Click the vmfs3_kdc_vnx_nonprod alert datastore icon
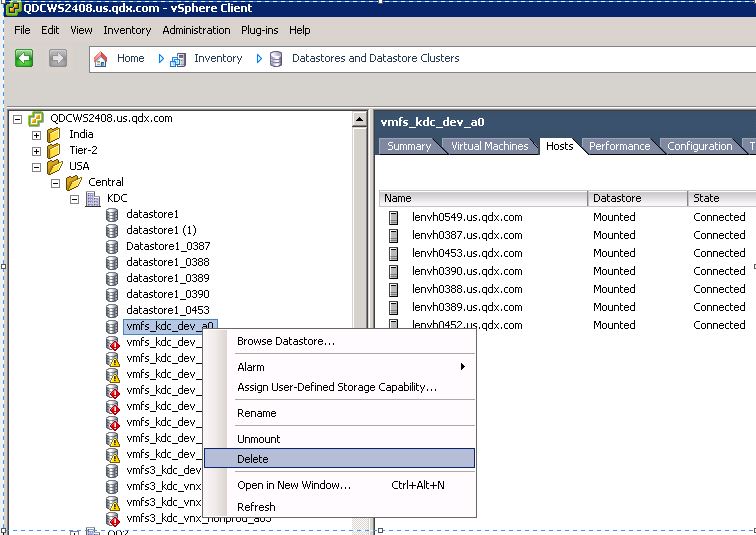The height and width of the screenshot is (535, 756). point(112,519)
